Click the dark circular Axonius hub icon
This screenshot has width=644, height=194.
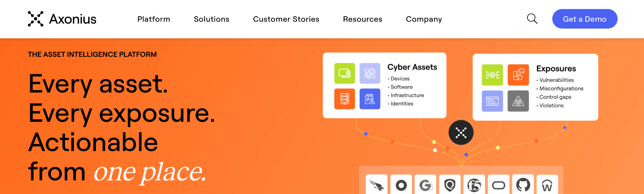coord(461,132)
